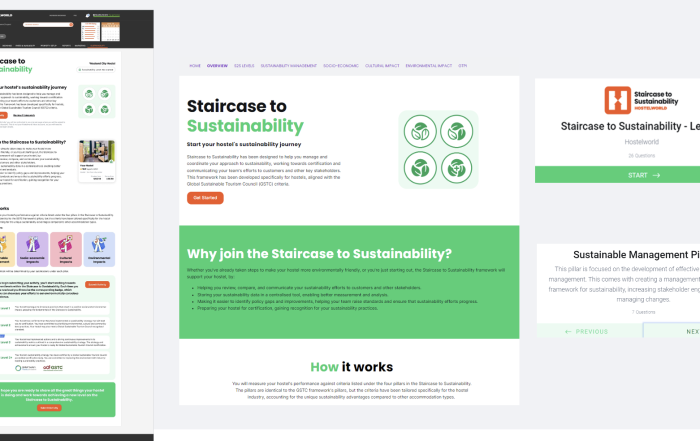Screen dimensions: 700x441
Task: Open the SOCIO-ECONOMIC tab
Action: (x=341, y=66)
